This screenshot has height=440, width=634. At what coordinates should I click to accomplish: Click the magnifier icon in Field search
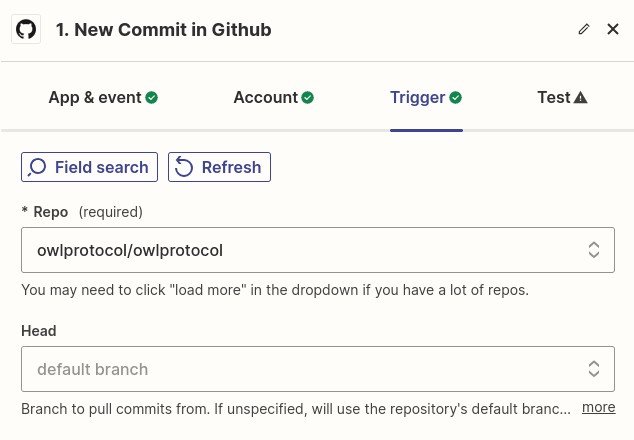click(38, 167)
